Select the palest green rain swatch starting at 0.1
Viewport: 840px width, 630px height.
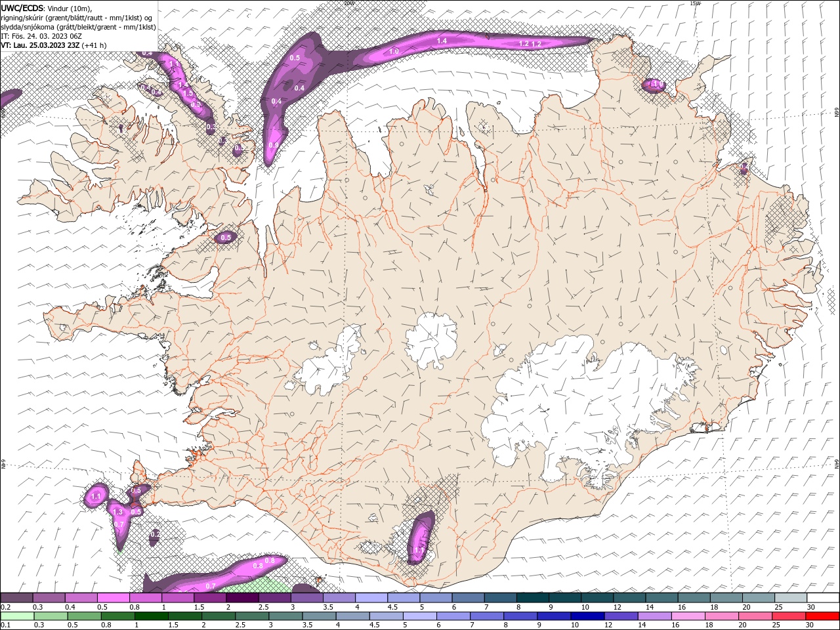(x=17, y=616)
